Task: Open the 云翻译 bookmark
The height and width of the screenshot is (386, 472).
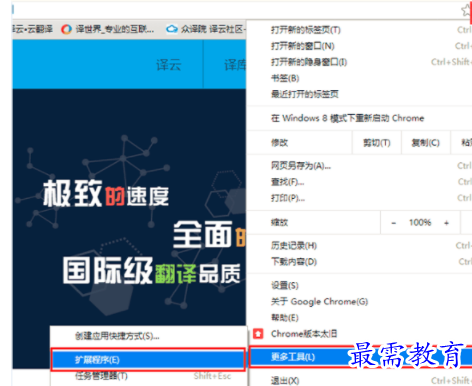Action: (33, 29)
